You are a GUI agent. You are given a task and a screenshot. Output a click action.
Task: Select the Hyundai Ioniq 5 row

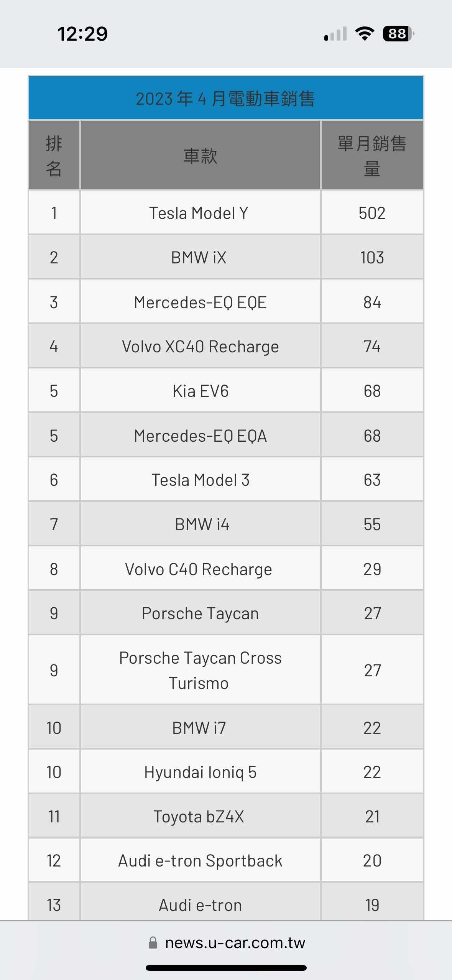[x=200, y=772]
